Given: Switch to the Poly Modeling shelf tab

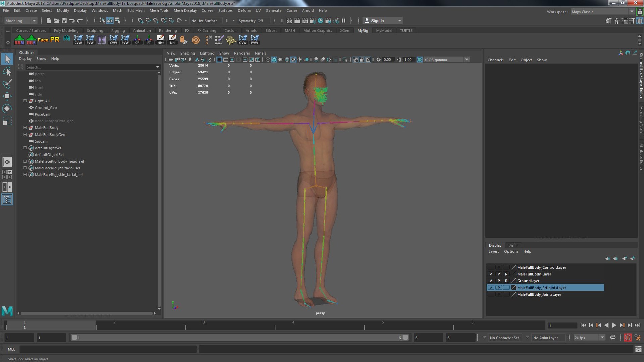Looking at the screenshot, I should pyautogui.click(x=66, y=30).
